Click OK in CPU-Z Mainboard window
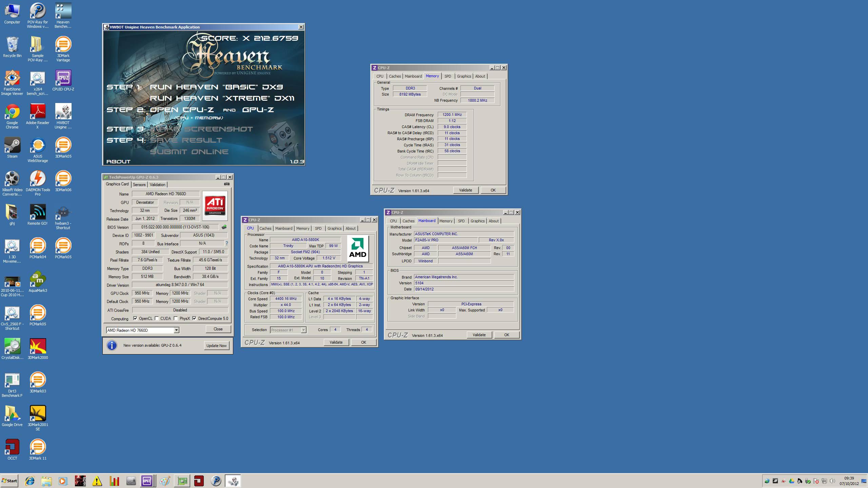This screenshot has height=488, width=868. pos(507,335)
